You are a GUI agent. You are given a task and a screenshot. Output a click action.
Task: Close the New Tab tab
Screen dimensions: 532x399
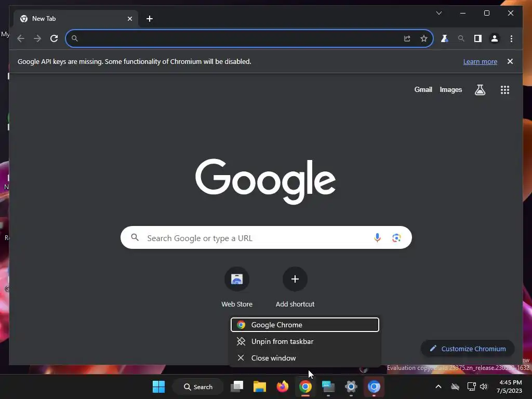[129, 19]
